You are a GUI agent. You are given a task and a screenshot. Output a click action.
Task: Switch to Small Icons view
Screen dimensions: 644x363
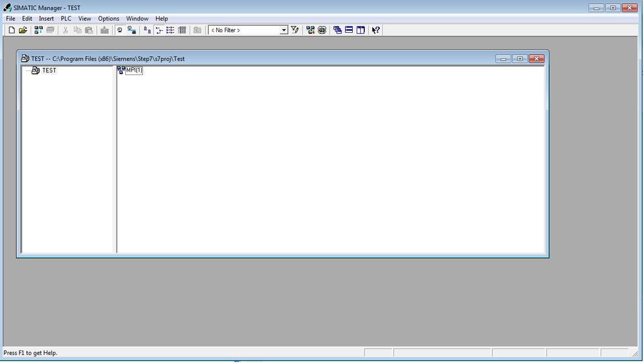pos(159,30)
